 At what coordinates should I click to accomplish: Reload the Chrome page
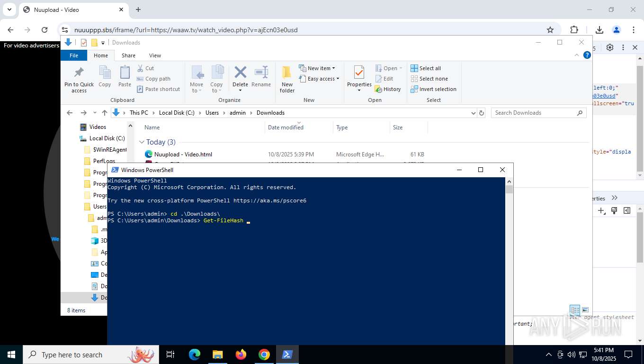coord(45,30)
